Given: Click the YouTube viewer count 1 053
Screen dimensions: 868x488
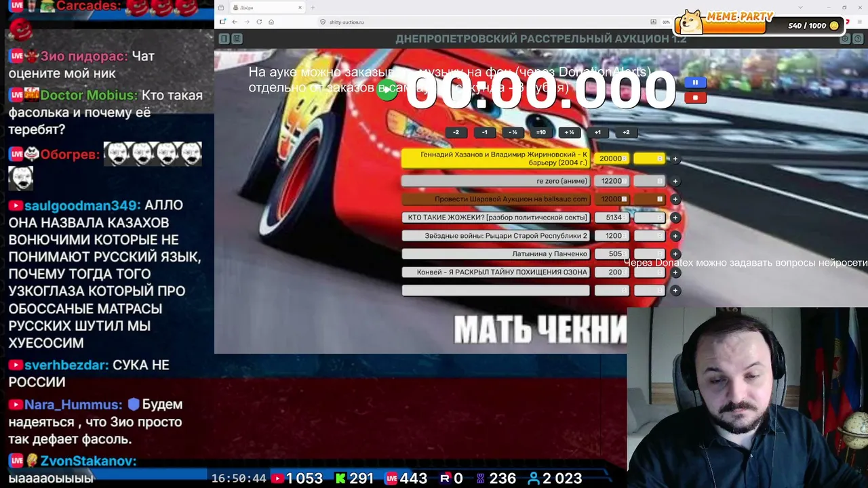Looking at the screenshot, I should tap(304, 479).
